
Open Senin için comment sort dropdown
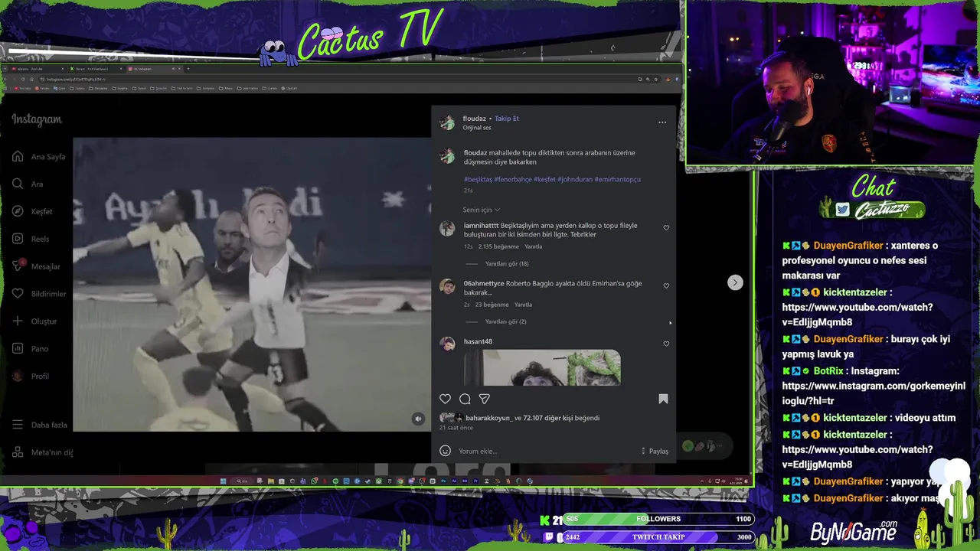pos(482,210)
